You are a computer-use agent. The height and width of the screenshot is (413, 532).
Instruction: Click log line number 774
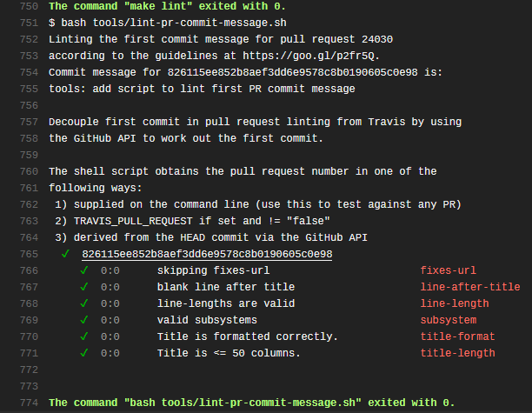click(x=28, y=403)
